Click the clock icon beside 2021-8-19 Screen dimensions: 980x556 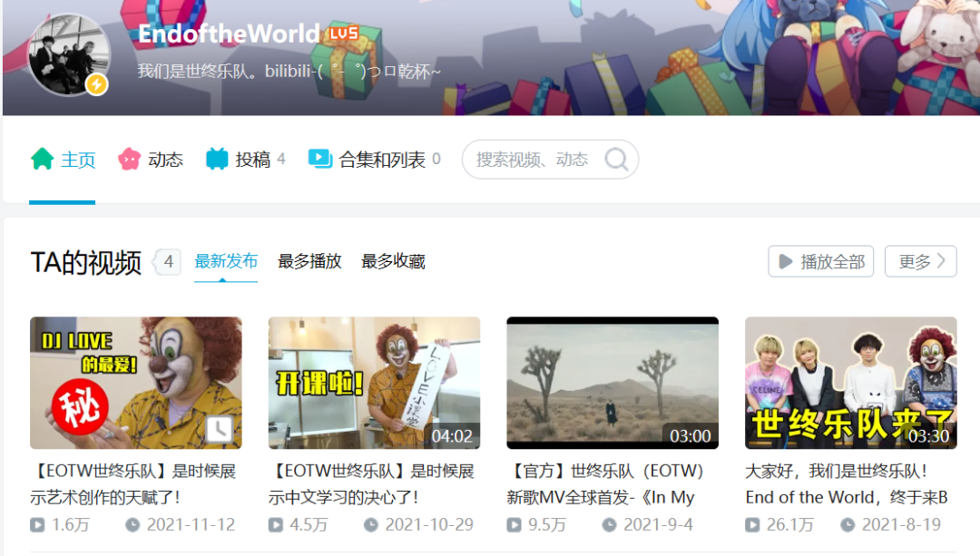tap(848, 525)
